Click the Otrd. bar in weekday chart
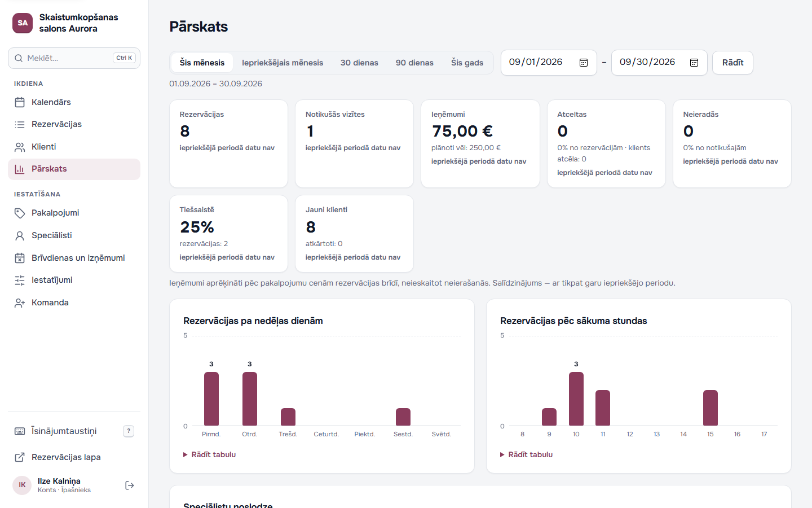Image resolution: width=812 pixels, height=508 pixels. tap(250, 398)
